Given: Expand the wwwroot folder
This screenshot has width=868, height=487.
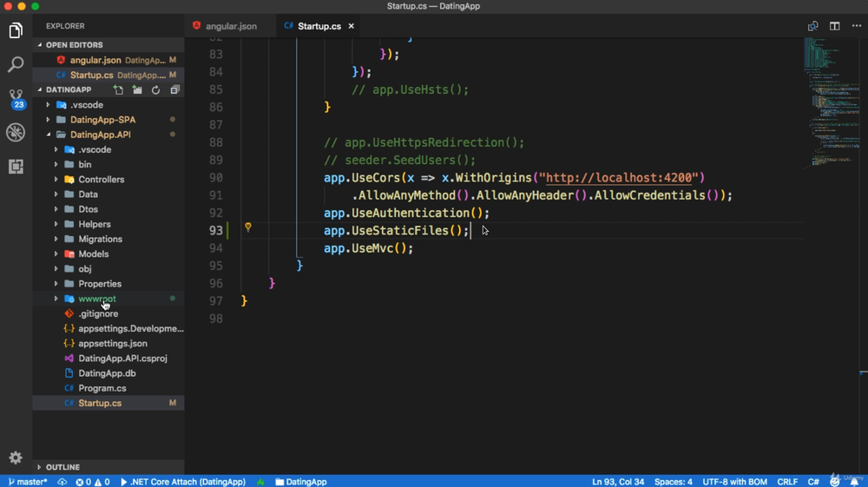Looking at the screenshot, I should [56, 299].
